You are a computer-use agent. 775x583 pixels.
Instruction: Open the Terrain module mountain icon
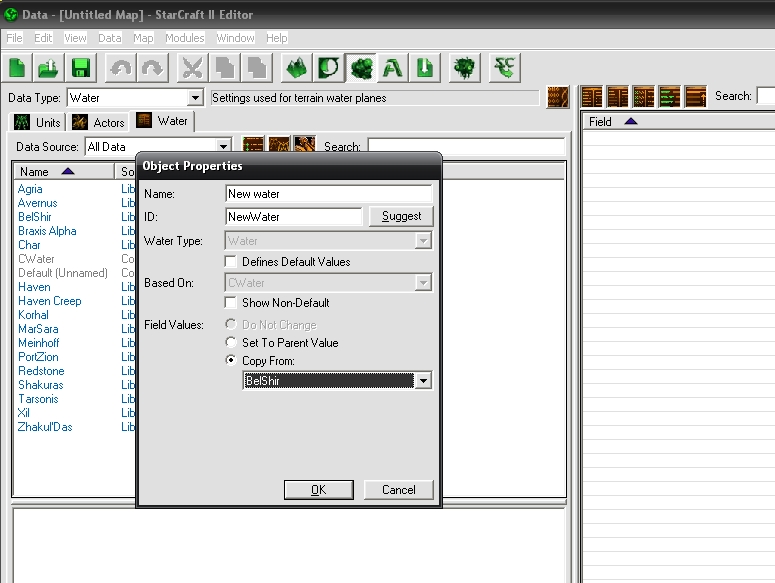coord(297,68)
